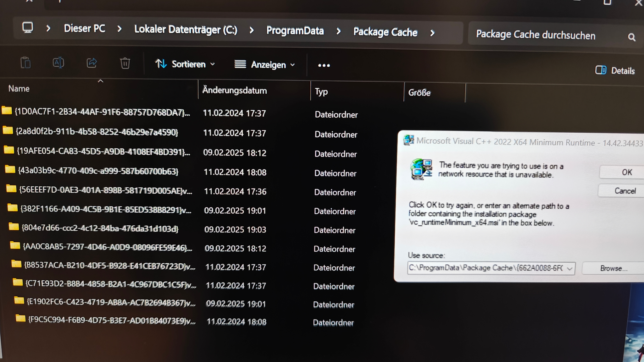Select folder {804e7d66-ccc2-4c12-84ba-476da31d103d}
644x362 pixels.
(100, 228)
